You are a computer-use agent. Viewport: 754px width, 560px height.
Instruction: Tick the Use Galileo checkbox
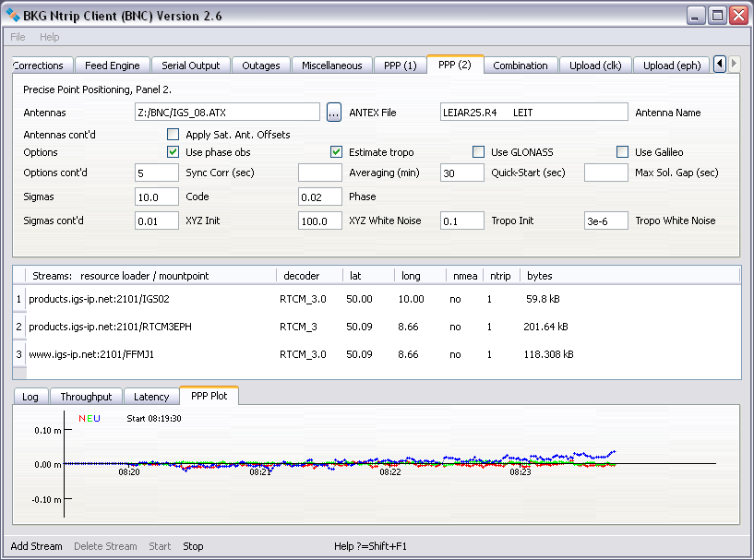622,152
